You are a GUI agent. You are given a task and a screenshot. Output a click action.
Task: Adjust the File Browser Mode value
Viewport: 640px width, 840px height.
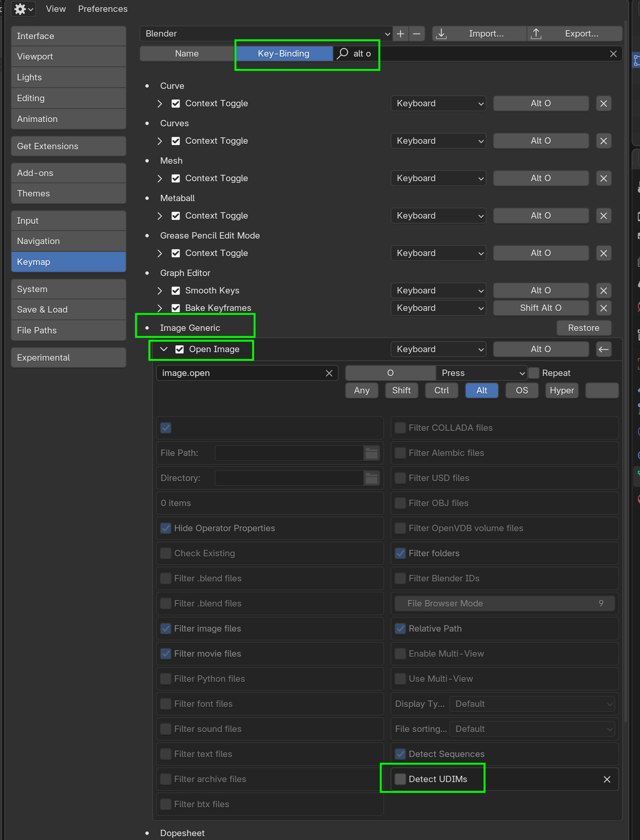click(x=504, y=603)
